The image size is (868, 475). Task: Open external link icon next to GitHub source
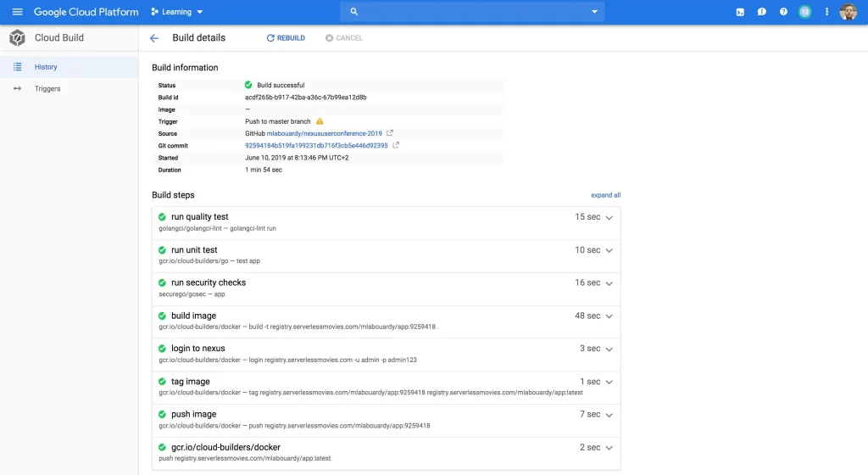[x=390, y=133]
